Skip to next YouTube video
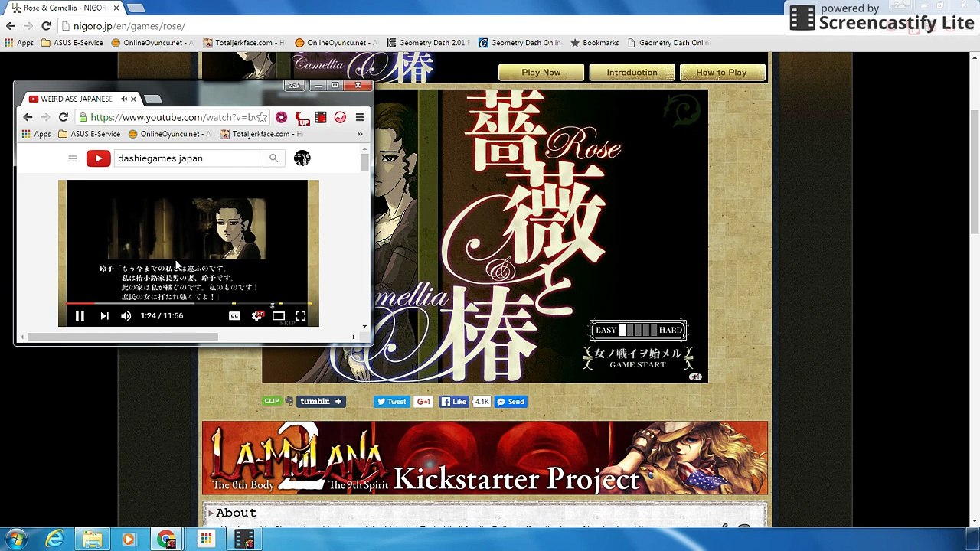The image size is (980, 551). 104,315
